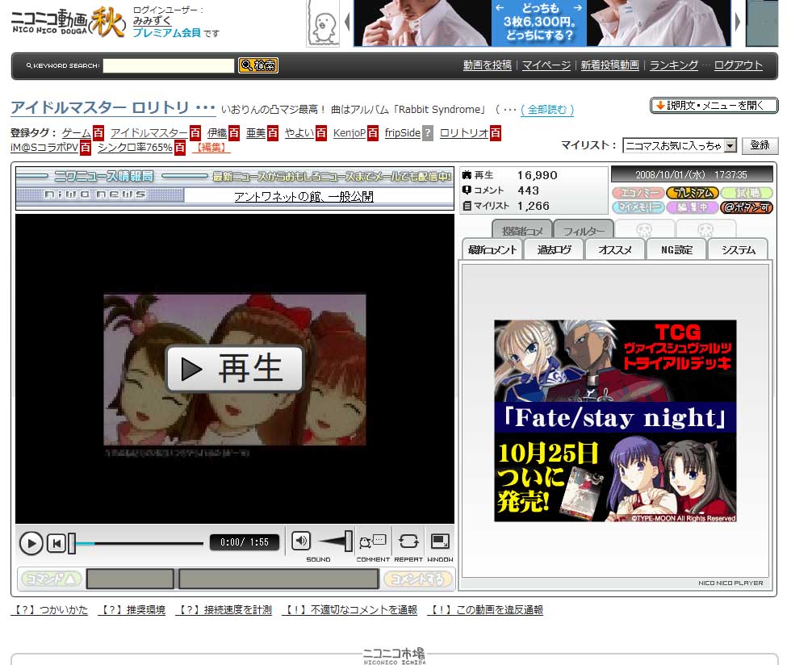Expand 説明文・メニューを開く panel

pos(714,105)
